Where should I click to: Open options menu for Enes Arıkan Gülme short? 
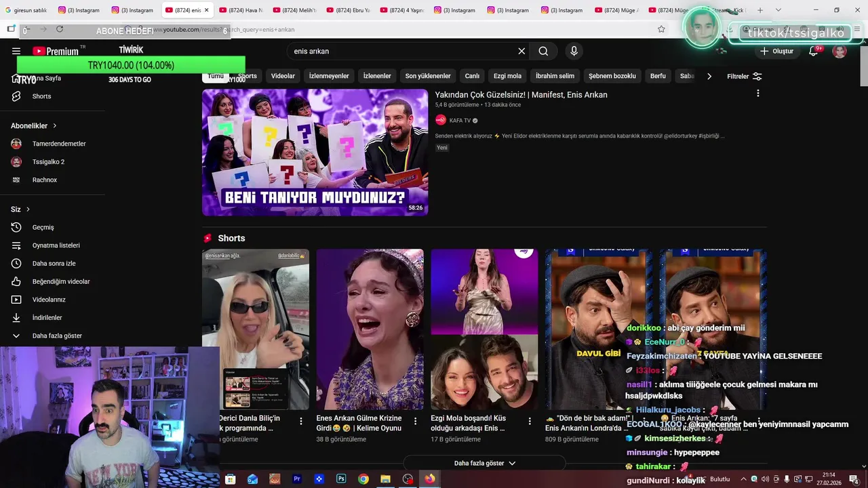coord(416,421)
